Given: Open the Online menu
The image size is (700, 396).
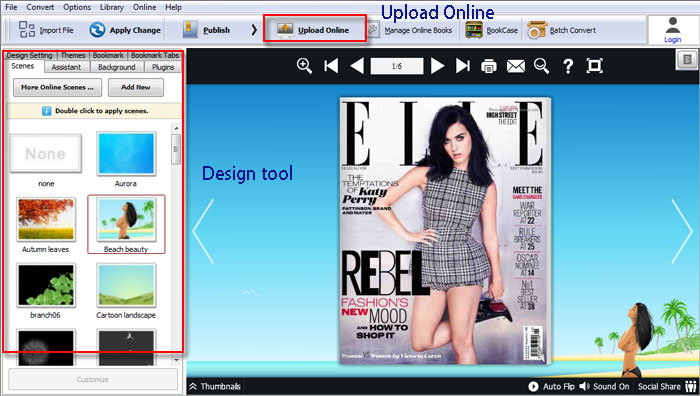Looking at the screenshot, I should tap(144, 7).
